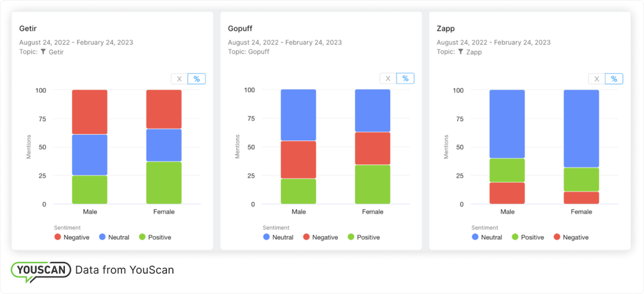Click the Zapp card title

(x=446, y=28)
